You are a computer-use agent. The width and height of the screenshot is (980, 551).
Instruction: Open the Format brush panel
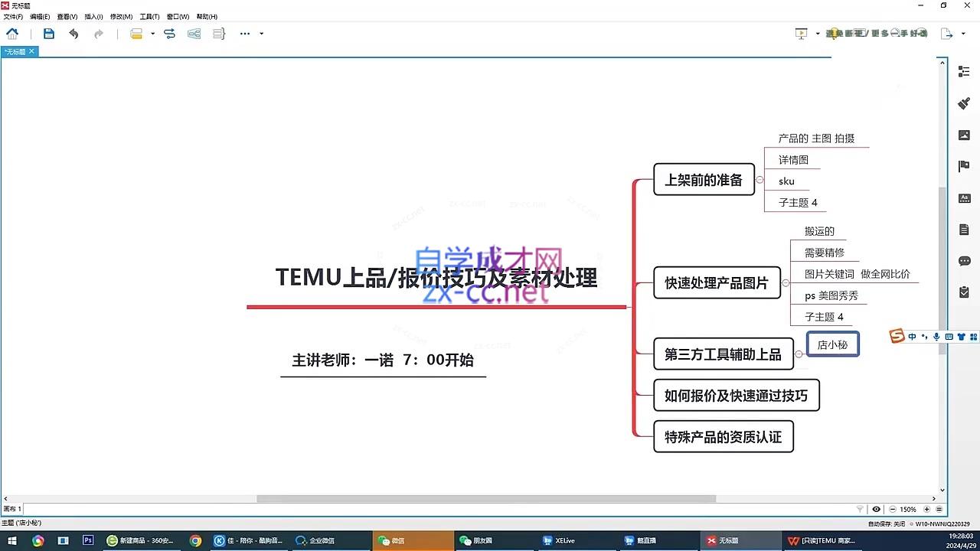point(964,103)
